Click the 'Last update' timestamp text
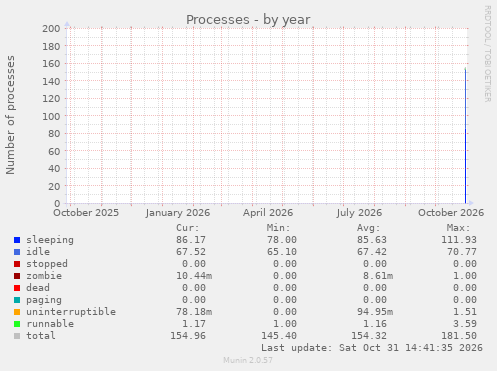This screenshot has width=497, height=371. click(x=372, y=348)
